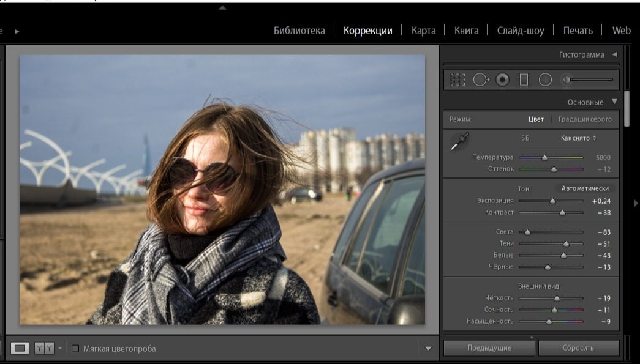Select the Spot Removal tool
The image size is (640, 364).
click(481, 80)
